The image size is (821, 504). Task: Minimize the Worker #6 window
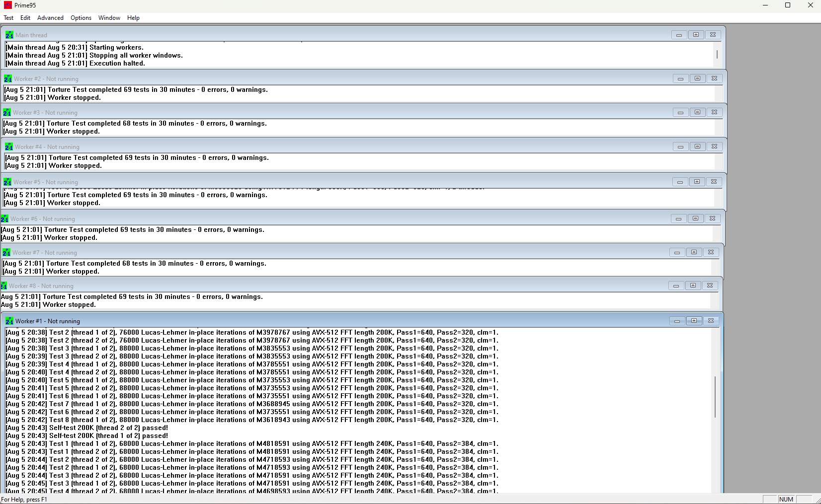coord(678,218)
